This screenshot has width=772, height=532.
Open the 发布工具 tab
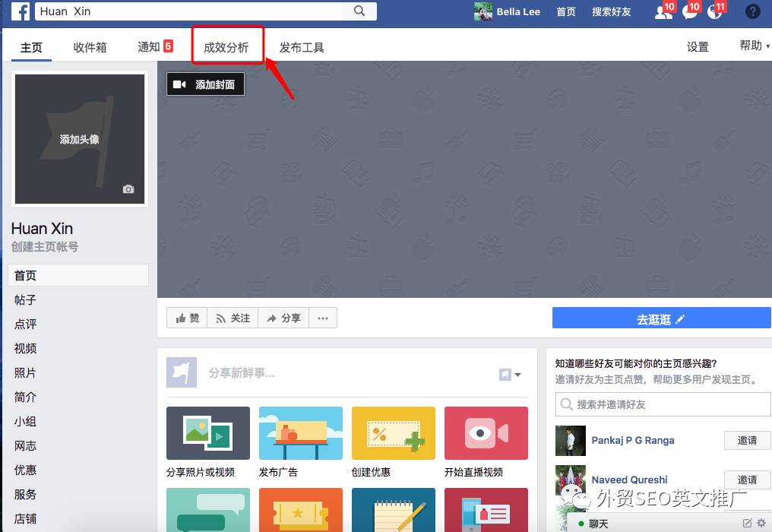pos(302,47)
